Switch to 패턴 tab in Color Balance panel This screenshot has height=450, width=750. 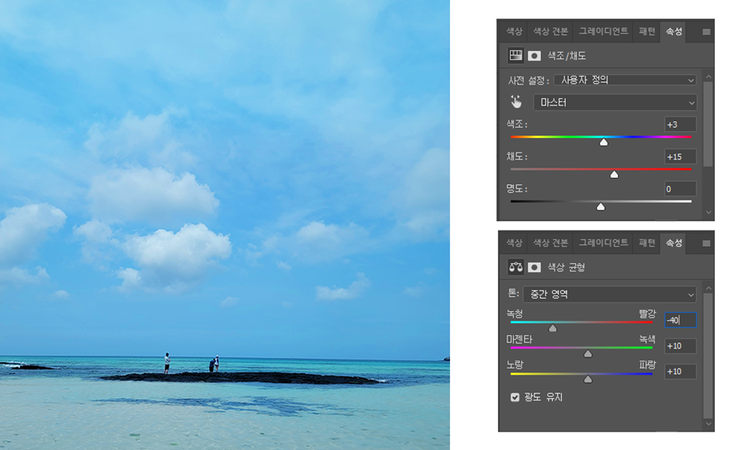647,243
